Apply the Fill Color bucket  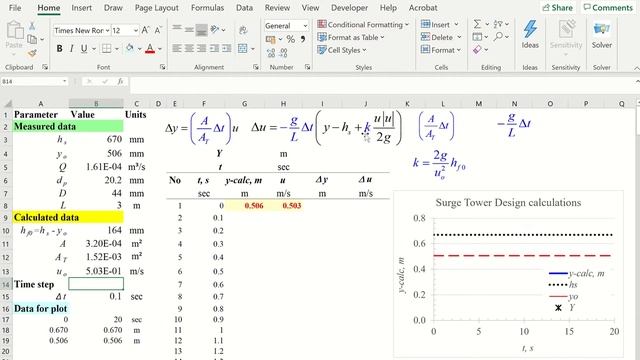(x=130, y=49)
